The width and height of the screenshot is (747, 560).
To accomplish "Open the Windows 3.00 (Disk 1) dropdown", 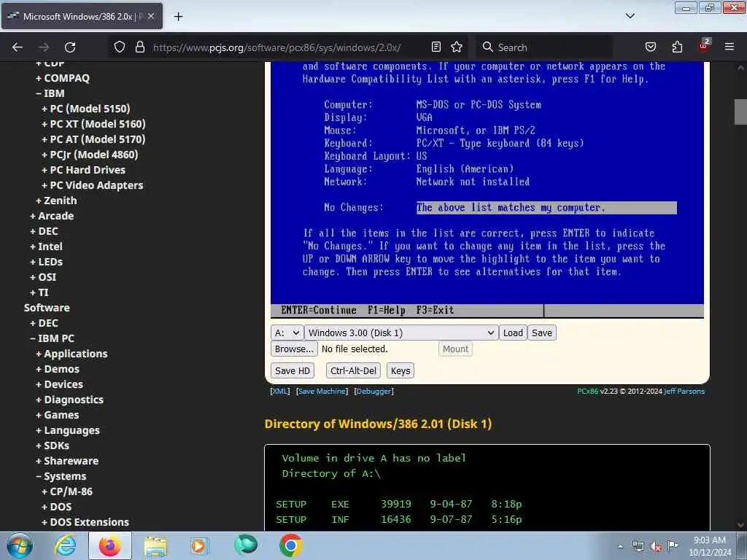I will click(x=401, y=332).
